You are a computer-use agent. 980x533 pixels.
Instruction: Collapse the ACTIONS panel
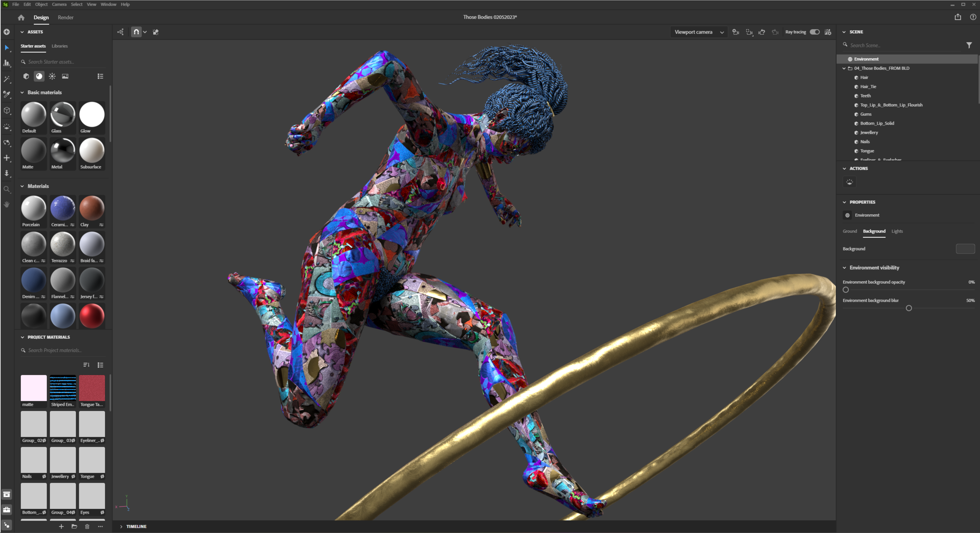(844, 168)
